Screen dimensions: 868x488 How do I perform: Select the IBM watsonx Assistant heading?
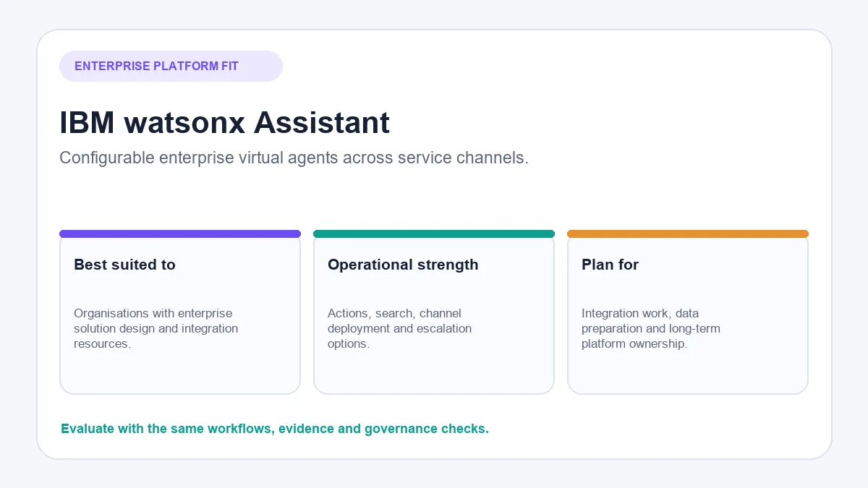(x=224, y=122)
